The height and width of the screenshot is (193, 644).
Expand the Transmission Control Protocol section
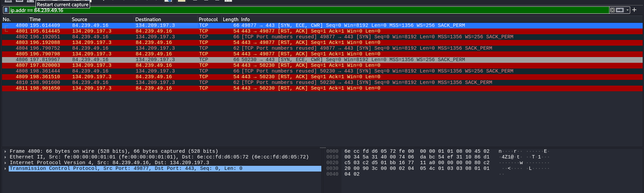coord(5,168)
